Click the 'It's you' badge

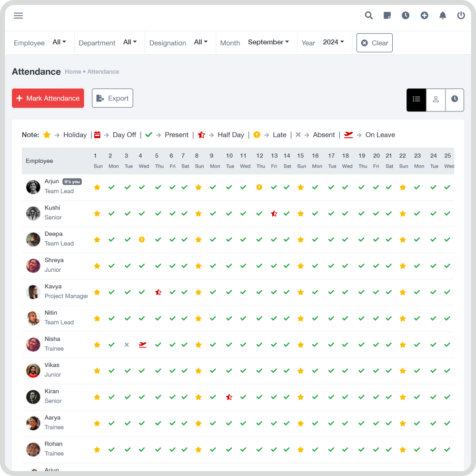pos(72,182)
